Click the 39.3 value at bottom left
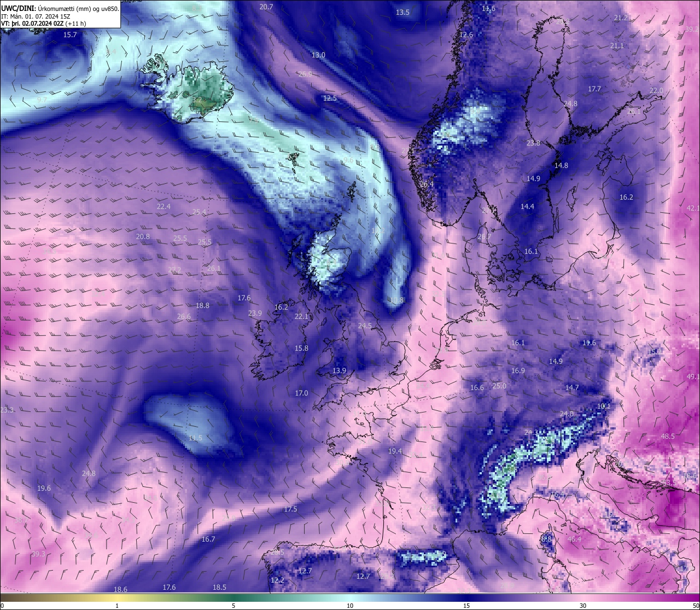 point(38,554)
